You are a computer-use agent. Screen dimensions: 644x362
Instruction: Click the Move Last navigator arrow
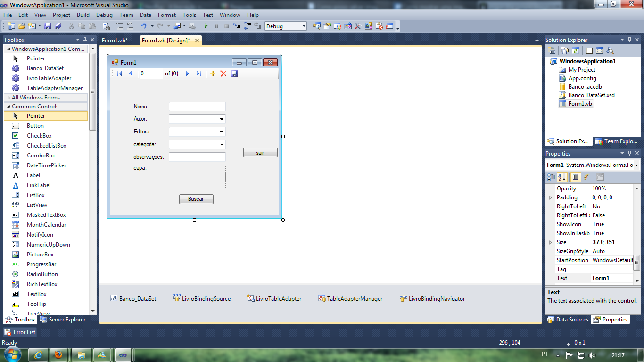pos(198,74)
